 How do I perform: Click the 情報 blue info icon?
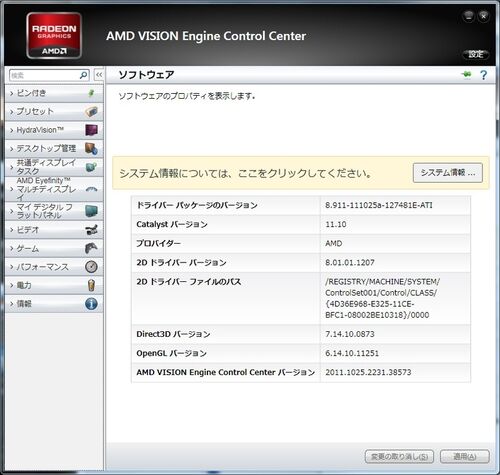point(91,304)
